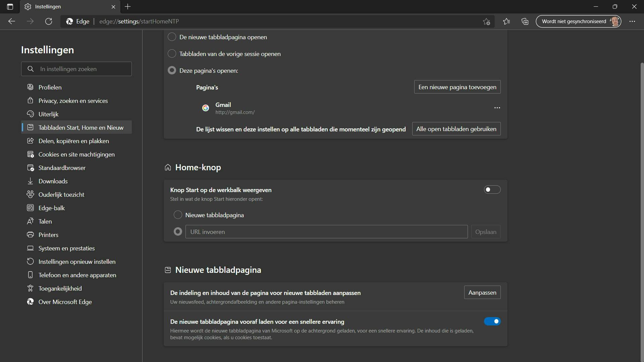Viewport: 644px width, 362px height.
Task: Refresh the page with reload icon
Action: pyautogui.click(x=49, y=21)
